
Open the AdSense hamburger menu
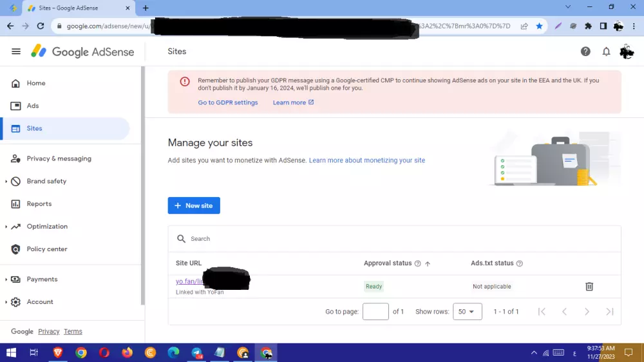(16, 52)
